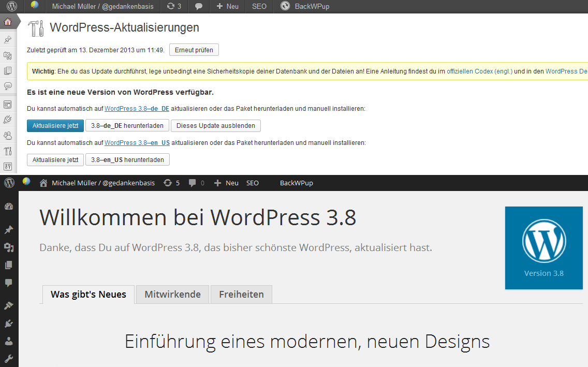Open the 'WordPress 3.8–de_DE' link
This screenshot has height=367, width=588.
point(137,108)
